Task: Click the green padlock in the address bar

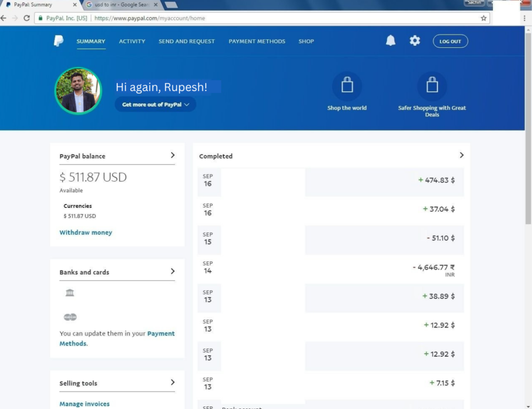Action: 41,18
